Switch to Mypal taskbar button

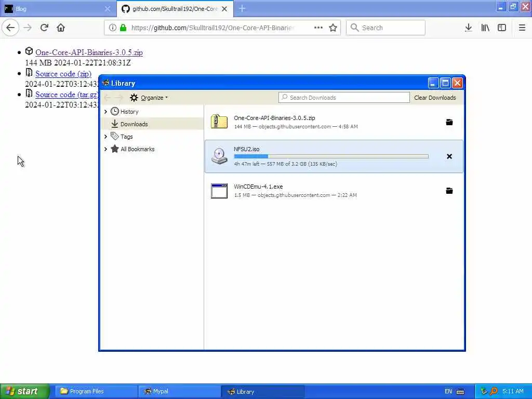click(179, 391)
